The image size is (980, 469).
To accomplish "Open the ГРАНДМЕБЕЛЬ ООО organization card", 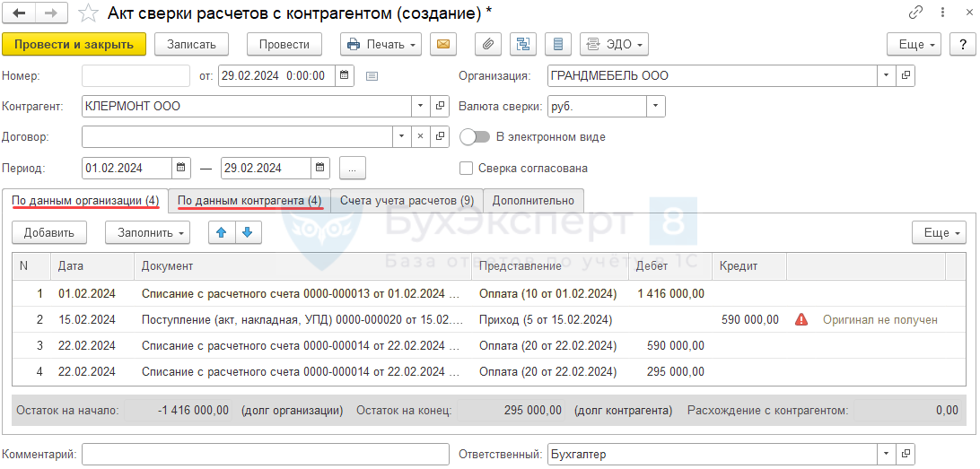I will [x=905, y=75].
